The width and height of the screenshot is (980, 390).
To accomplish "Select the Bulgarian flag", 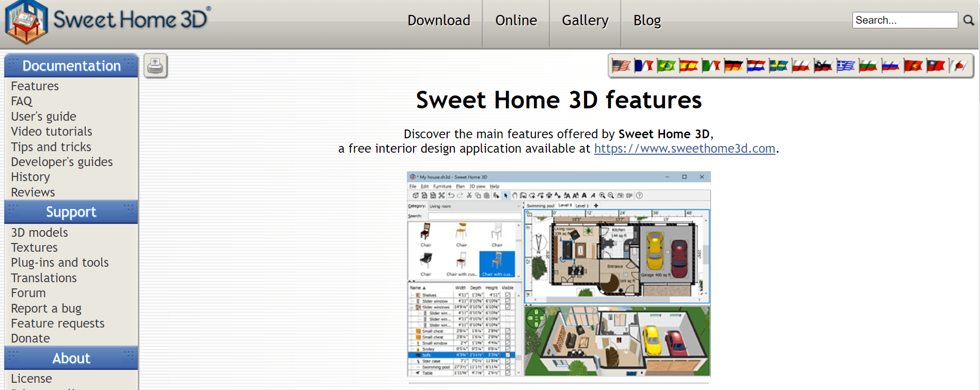I will [x=868, y=66].
